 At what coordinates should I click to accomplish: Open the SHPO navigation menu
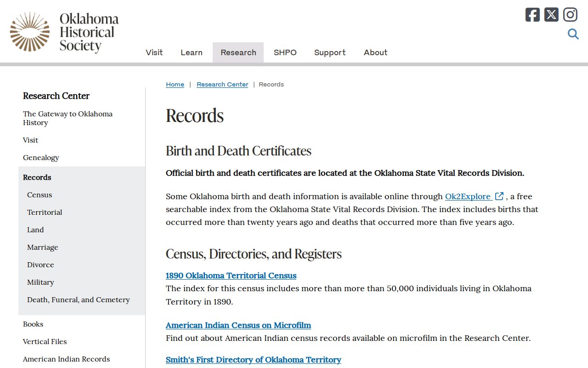coord(285,52)
